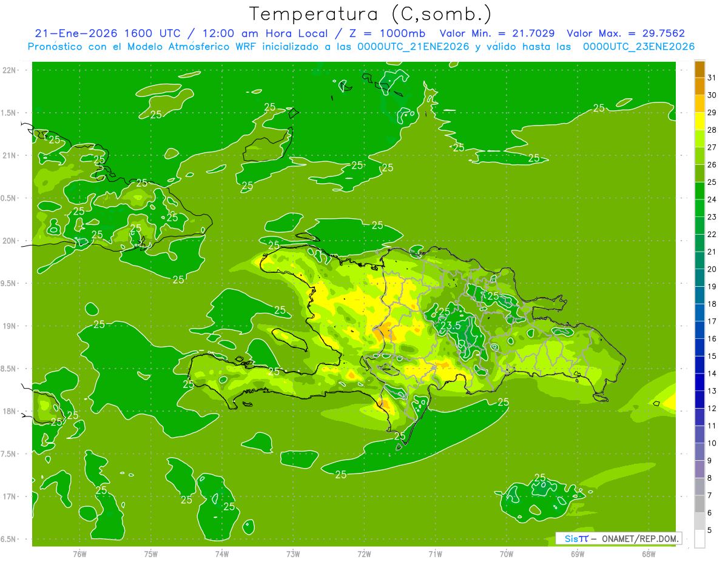The height and width of the screenshot is (562, 728).
Task: Click legend value "5" on color scale
Action: (x=710, y=530)
